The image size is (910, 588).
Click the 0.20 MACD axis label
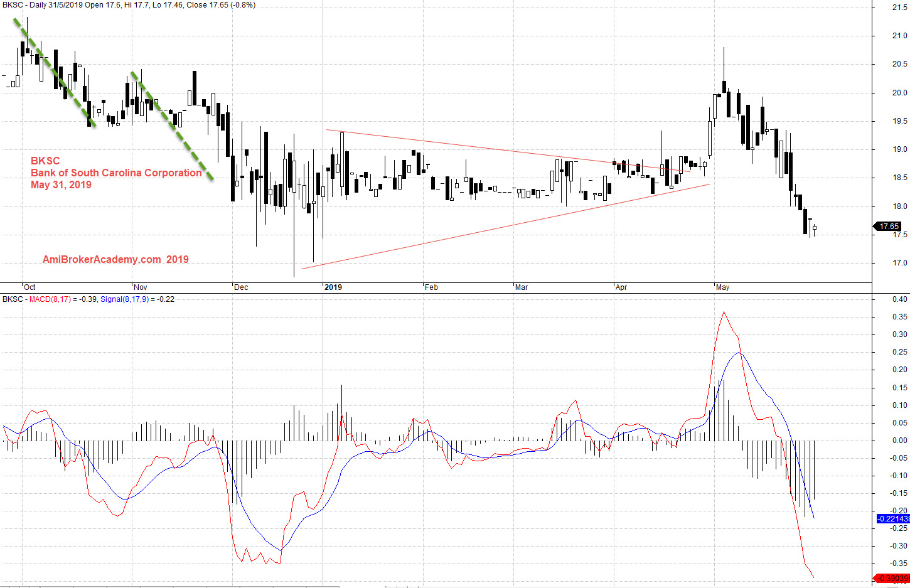coord(899,370)
